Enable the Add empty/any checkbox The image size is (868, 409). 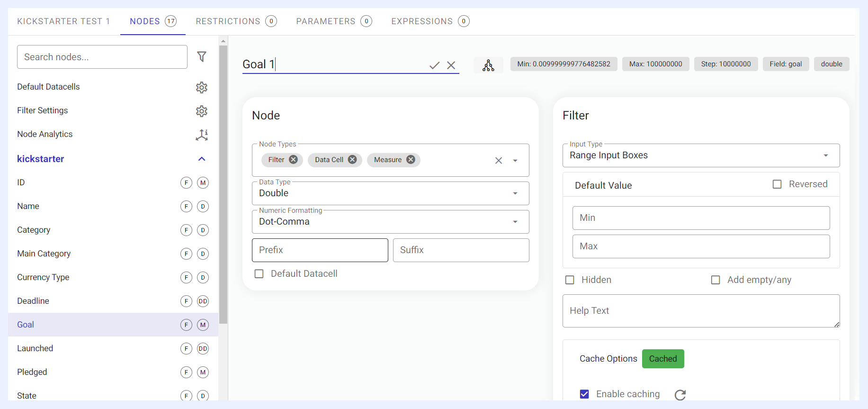pos(716,280)
